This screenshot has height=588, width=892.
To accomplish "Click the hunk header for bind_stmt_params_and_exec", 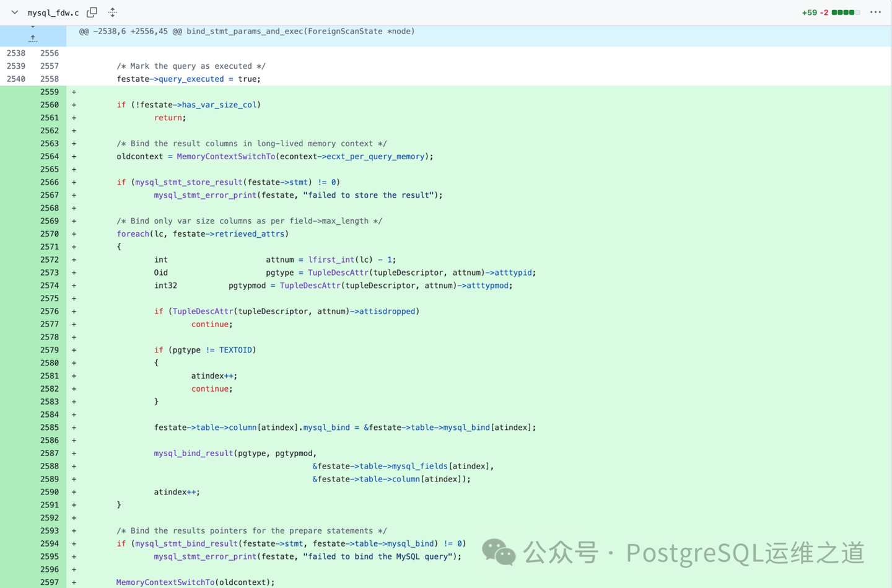I will click(x=247, y=32).
